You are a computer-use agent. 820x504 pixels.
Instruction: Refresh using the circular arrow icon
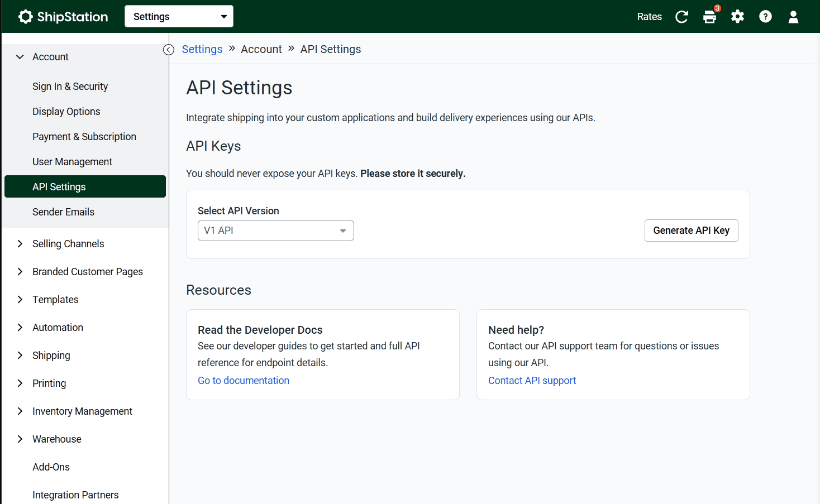tap(681, 17)
